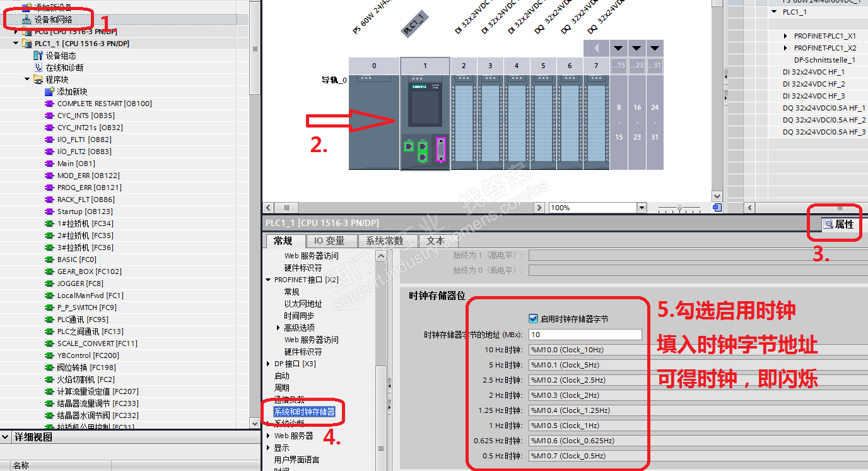Select the YBControl [FC200] function icon
The height and width of the screenshot is (471, 868).
click(x=49, y=355)
